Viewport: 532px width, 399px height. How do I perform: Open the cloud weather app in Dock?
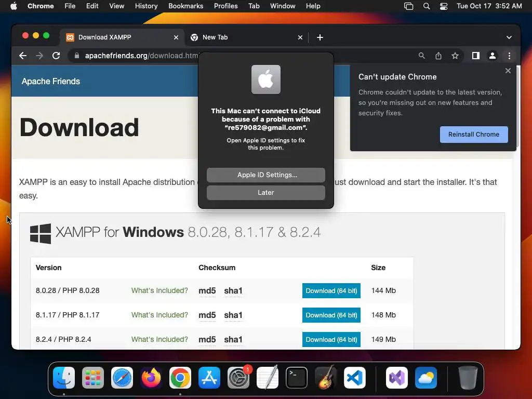pos(426,378)
